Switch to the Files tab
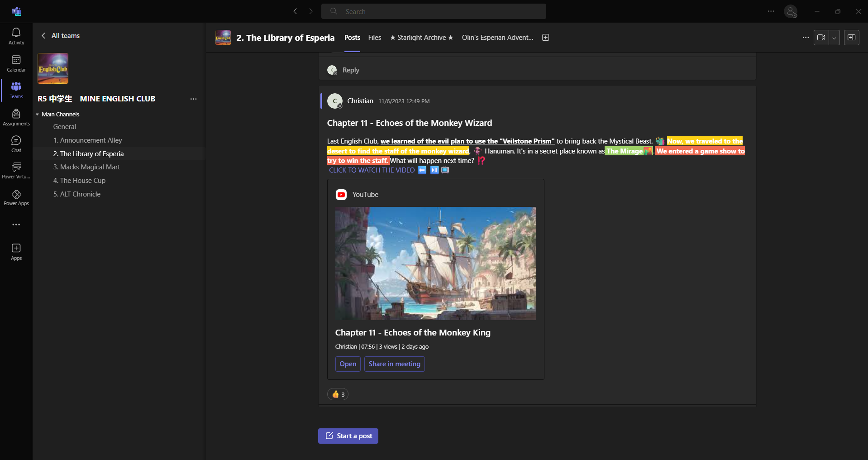Viewport: 868px width, 460px height. (x=375, y=38)
